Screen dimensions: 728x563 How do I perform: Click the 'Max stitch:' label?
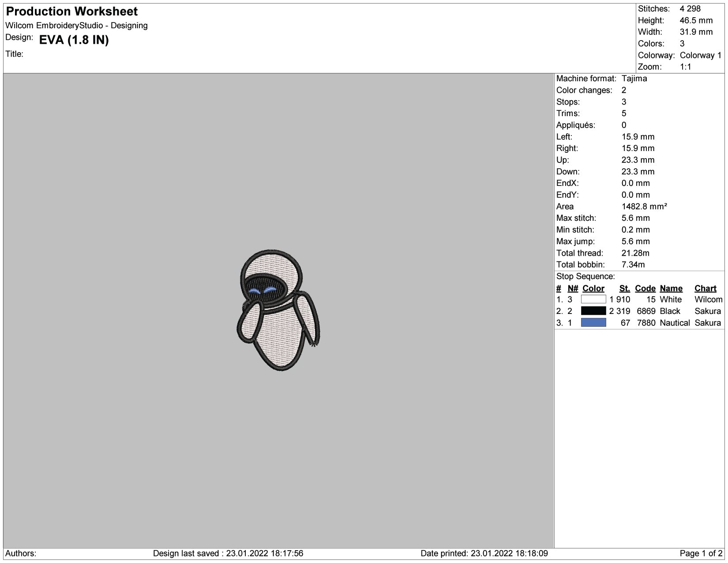pyautogui.click(x=576, y=218)
